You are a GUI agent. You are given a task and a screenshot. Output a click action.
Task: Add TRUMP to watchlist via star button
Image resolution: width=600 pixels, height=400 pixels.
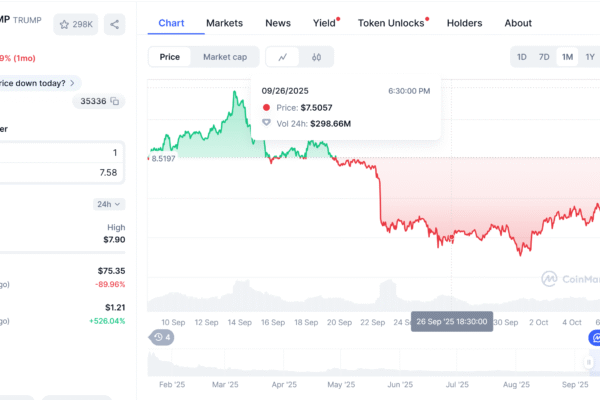(x=76, y=25)
